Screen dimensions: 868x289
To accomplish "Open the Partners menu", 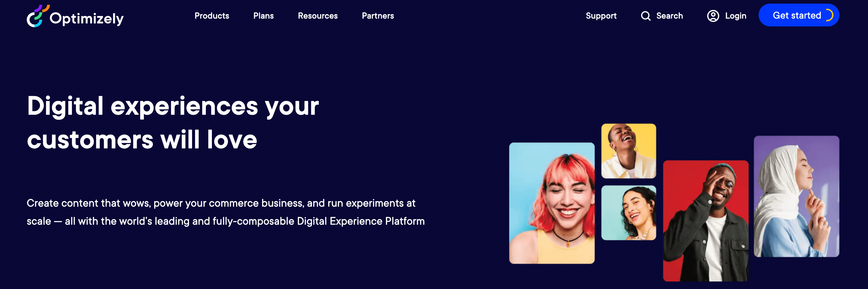I will (378, 16).
